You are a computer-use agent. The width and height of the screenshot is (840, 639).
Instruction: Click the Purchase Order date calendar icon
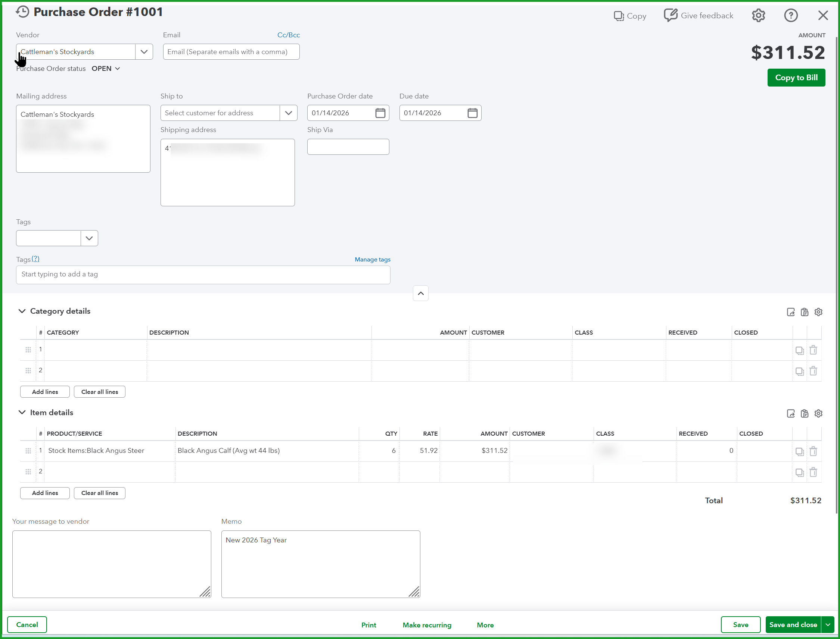(380, 113)
